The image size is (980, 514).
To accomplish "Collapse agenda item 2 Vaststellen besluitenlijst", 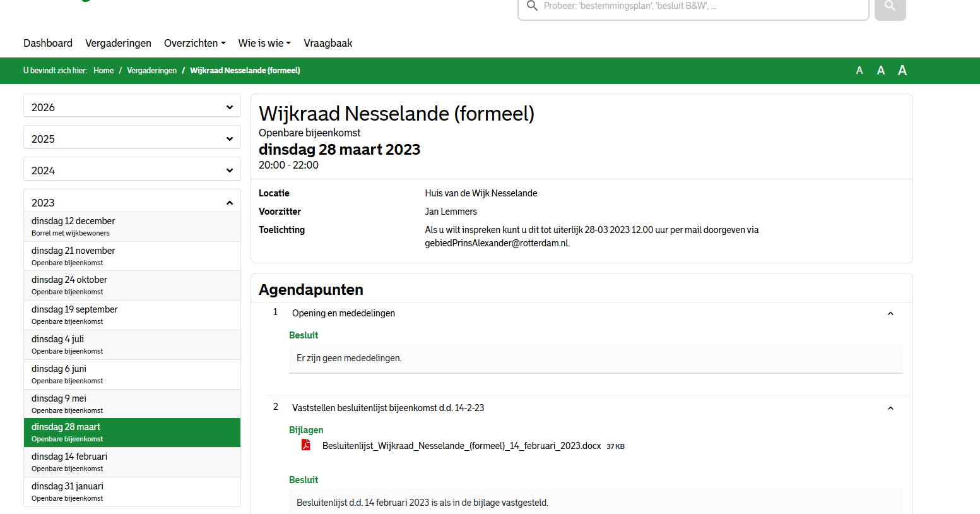I will 890,408.
